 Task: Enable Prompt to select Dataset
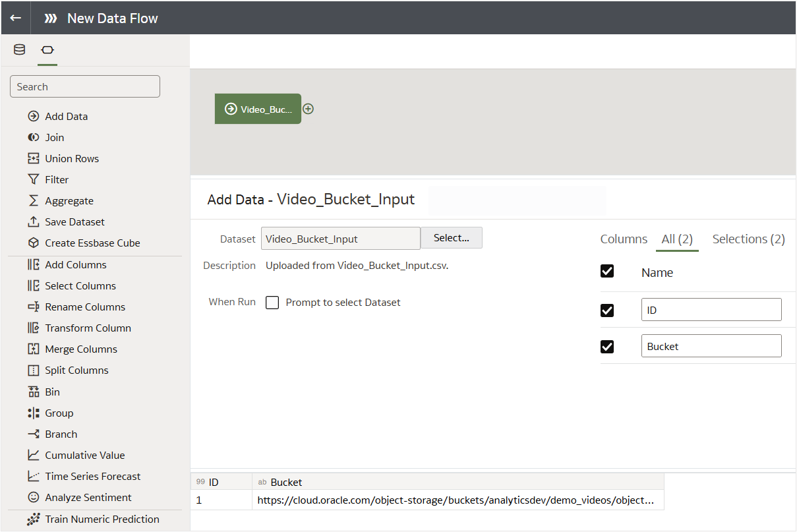(272, 303)
